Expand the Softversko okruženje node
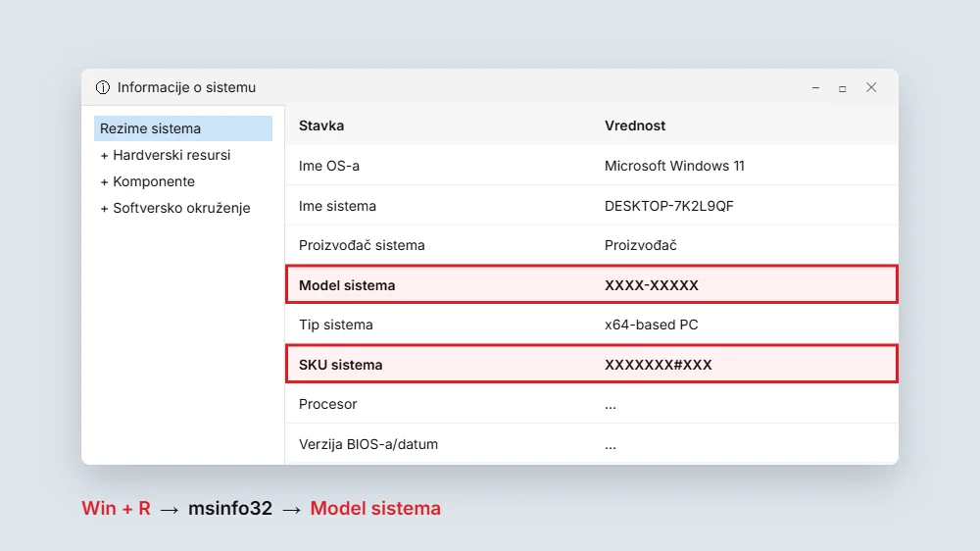This screenshot has width=980, height=551. (105, 209)
